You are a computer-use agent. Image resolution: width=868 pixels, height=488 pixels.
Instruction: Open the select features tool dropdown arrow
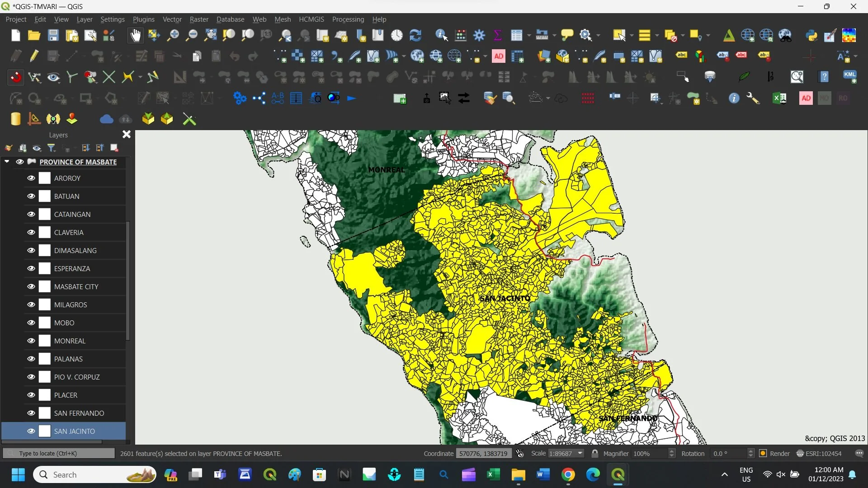(x=632, y=35)
